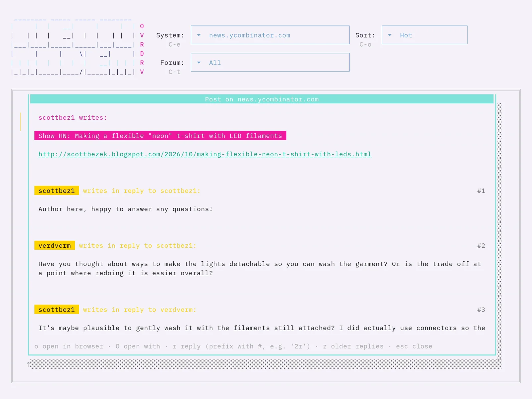Click the C-e shortcut hint under System

tap(174, 44)
